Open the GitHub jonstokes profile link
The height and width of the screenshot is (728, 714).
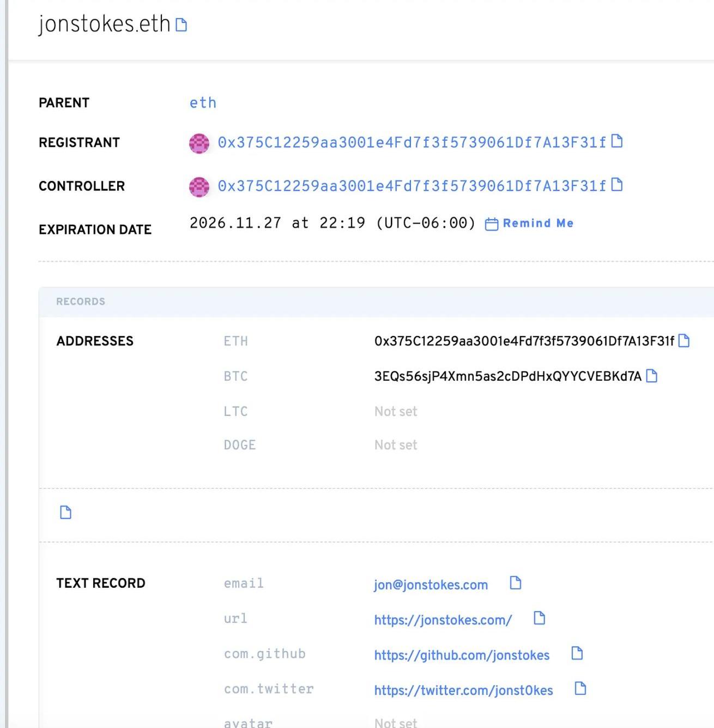click(462, 655)
